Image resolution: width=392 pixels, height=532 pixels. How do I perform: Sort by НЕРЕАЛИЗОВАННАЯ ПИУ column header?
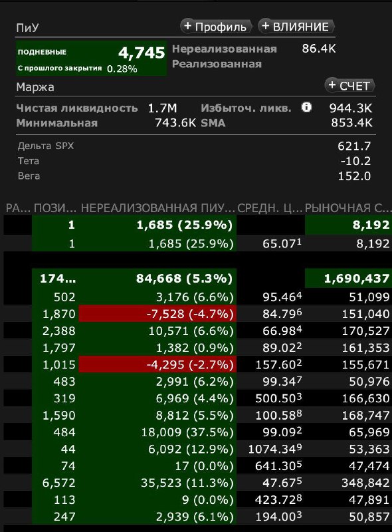tap(157, 208)
